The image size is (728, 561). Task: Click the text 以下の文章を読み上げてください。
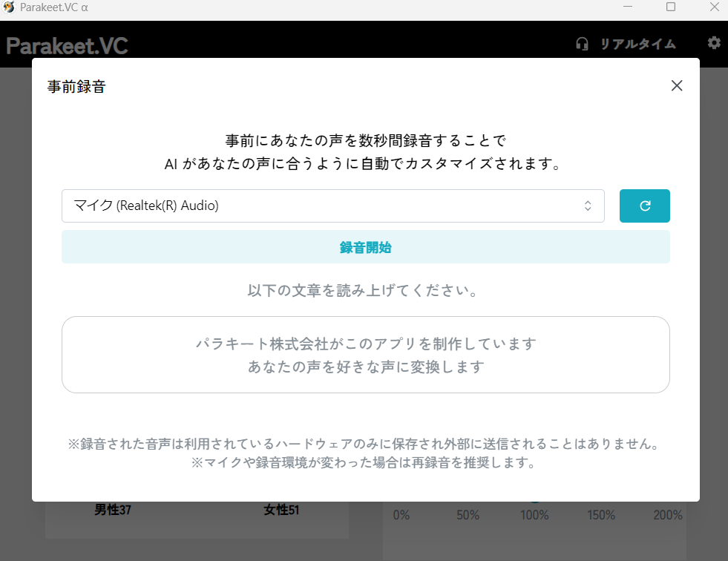[x=363, y=290]
